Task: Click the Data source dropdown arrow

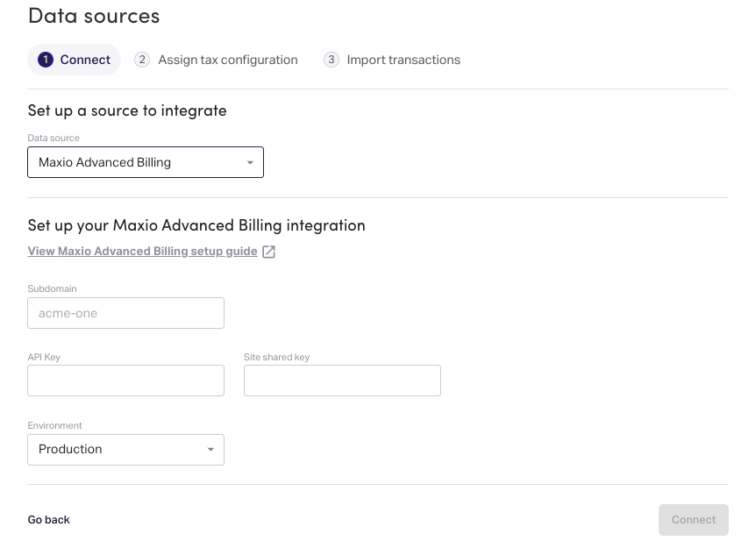Action: coord(250,163)
